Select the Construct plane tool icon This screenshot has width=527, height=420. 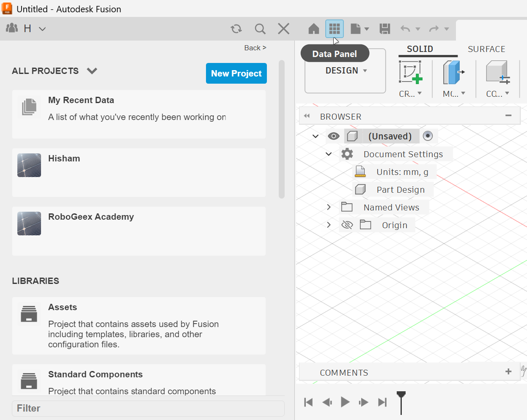(x=498, y=72)
